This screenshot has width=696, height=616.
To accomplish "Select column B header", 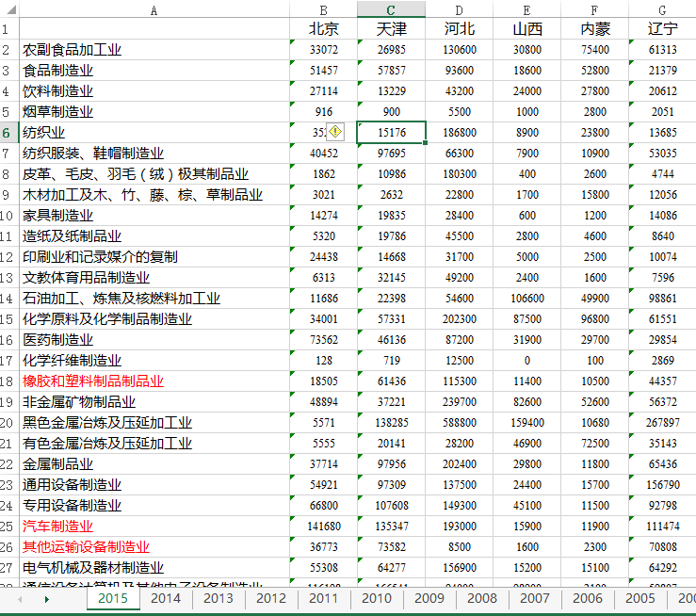I will click(x=324, y=9).
